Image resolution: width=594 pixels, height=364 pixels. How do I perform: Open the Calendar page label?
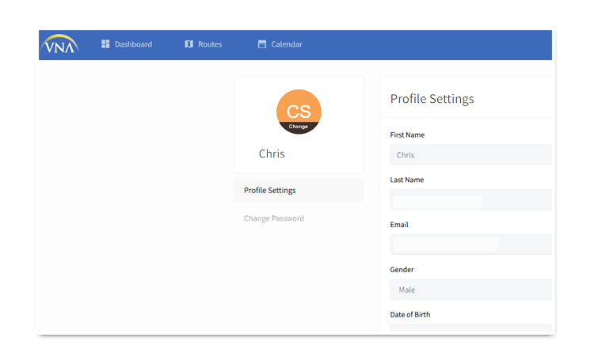tap(287, 44)
